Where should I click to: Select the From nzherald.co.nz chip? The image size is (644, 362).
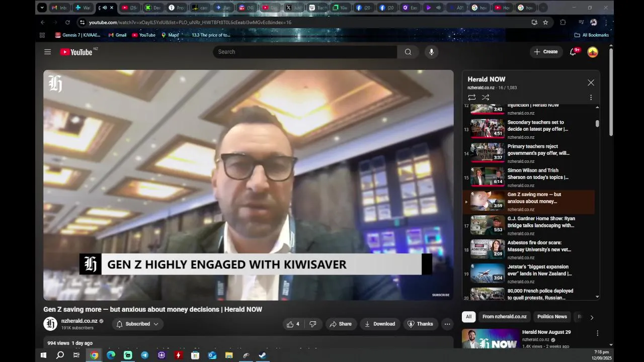pyautogui.click(x=504, y=317)
